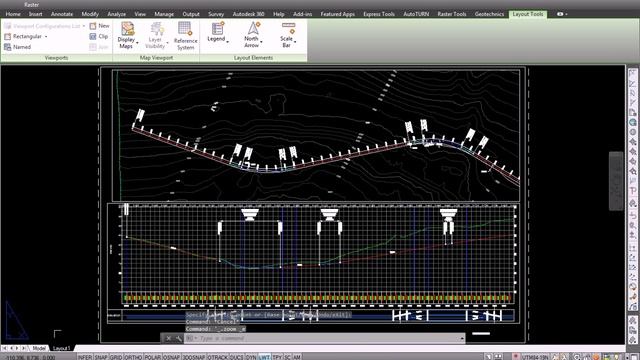The width and height of the screenshot is (640, 360).
Task: Toggle 3DOSNAP in status bar
Action: pyautogui.click(x=193, y=357)
